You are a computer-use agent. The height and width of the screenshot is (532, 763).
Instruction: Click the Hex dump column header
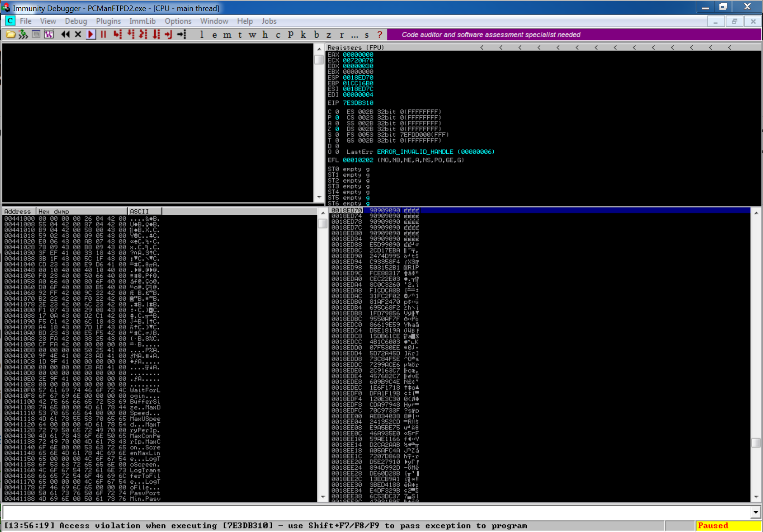click(82, 211)
